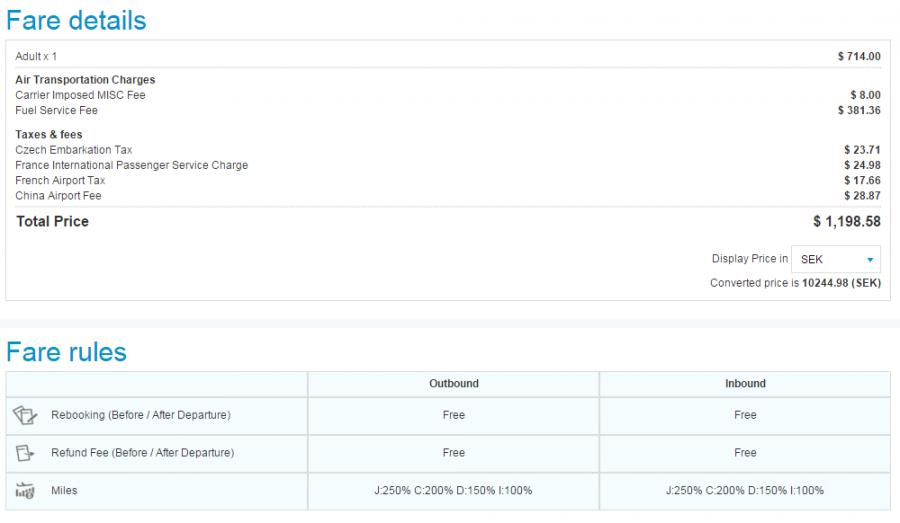This screenshot has width=900, height=523.
Task: Click the converted price in SEK text
Action: (x=795, y=283)
